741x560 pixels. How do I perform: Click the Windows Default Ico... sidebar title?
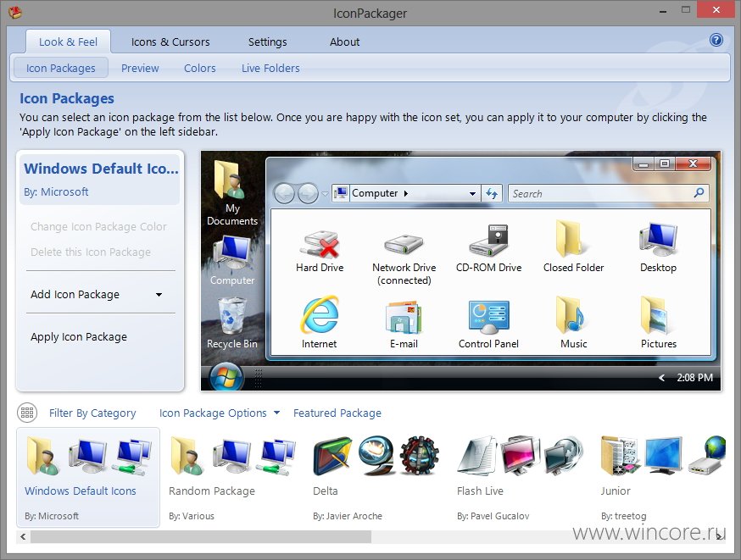click(101, 169)
